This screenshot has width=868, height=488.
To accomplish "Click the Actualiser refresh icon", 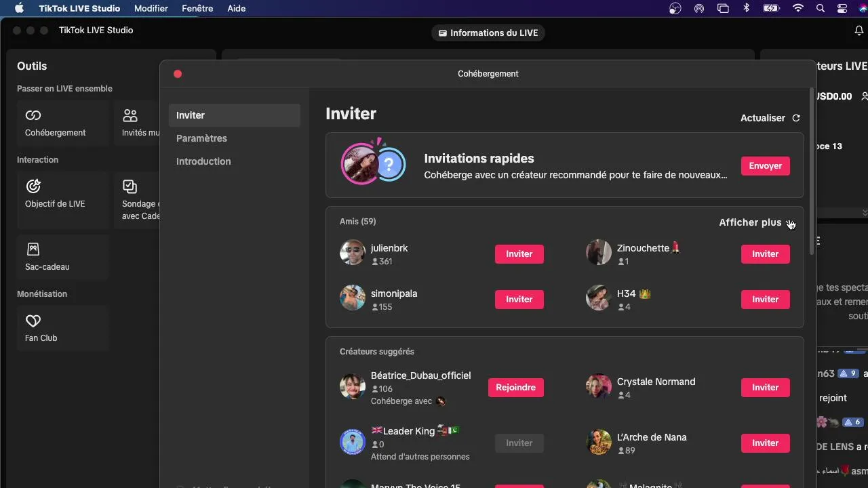I will click(796, 118).
